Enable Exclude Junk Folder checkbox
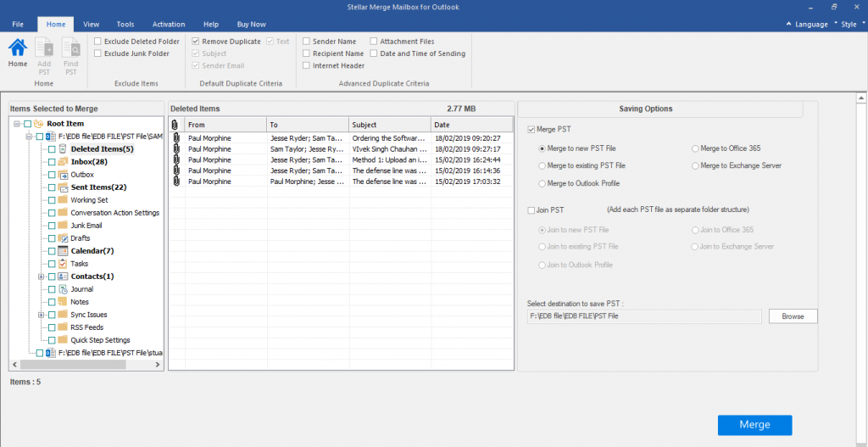 [x=97, y=53]
